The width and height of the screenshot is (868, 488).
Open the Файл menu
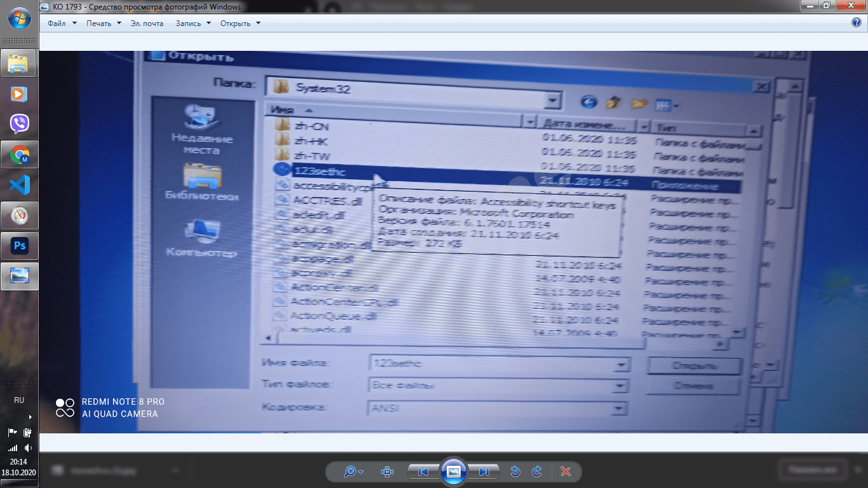click(x=62, y=24)
